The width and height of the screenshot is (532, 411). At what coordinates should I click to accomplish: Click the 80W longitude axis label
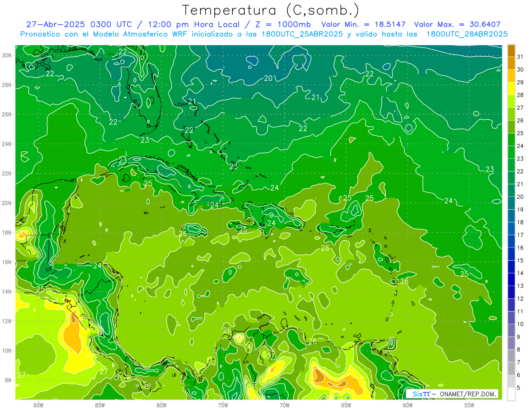161,405
